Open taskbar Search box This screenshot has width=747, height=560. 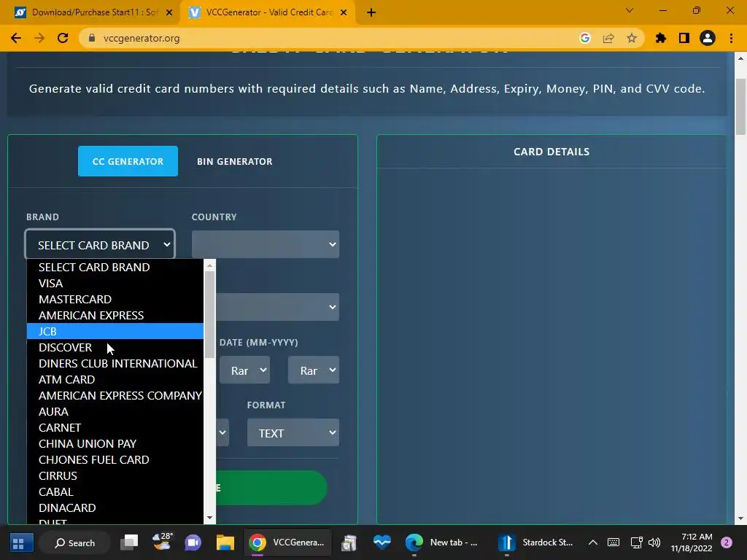[x=75, y=542]
